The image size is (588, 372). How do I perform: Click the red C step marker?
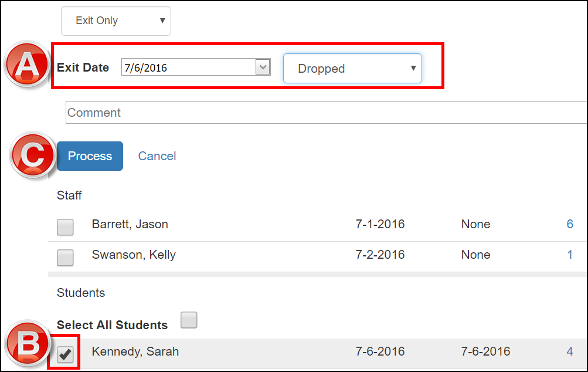(33, 155)
